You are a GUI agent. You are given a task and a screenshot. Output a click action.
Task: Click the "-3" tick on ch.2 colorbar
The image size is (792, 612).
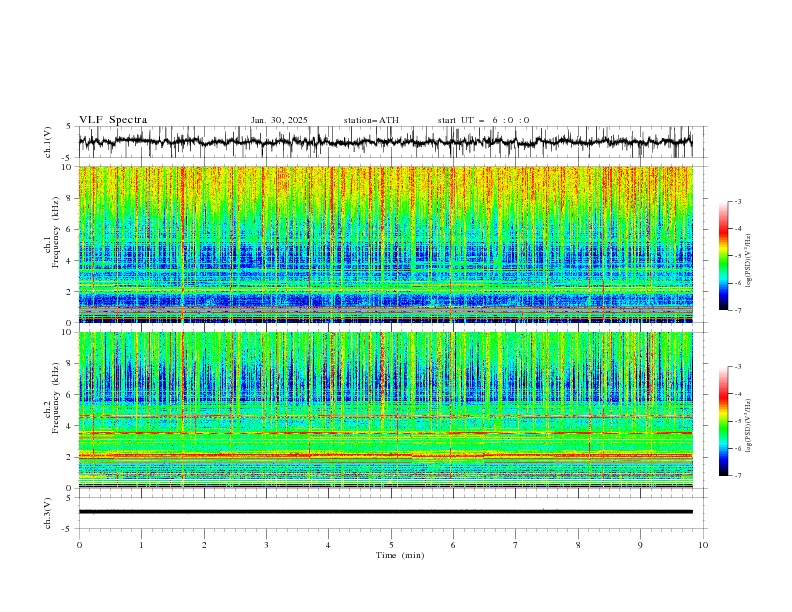(738, 367)
